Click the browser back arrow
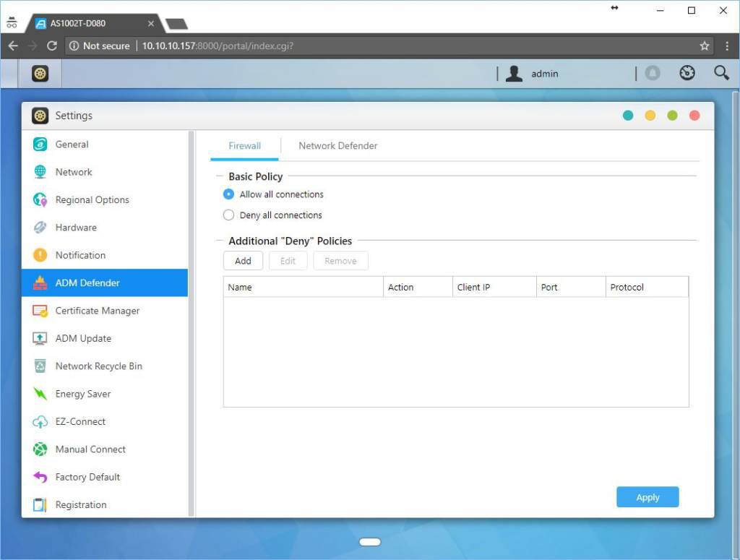740x560 pixels. (13, 46)
